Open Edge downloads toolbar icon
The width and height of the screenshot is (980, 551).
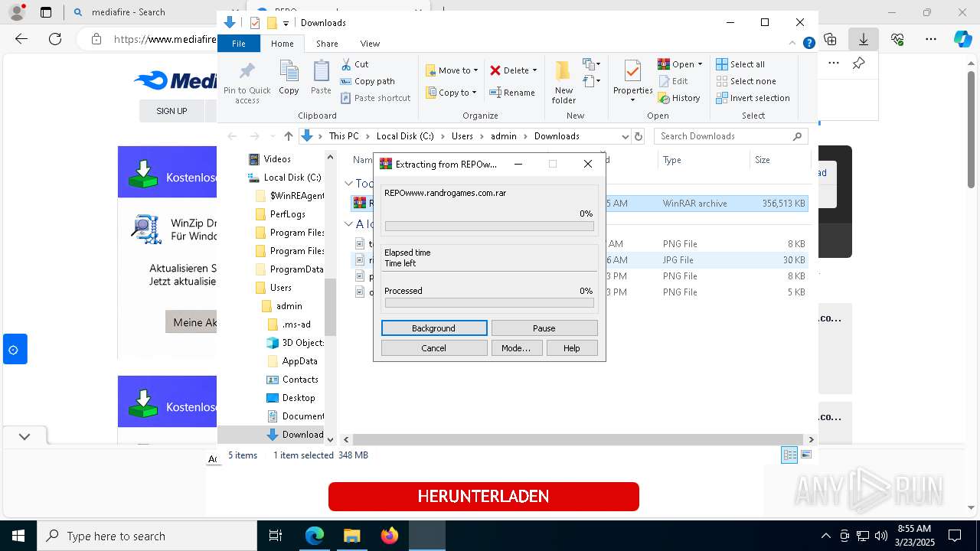click(864, 39)
